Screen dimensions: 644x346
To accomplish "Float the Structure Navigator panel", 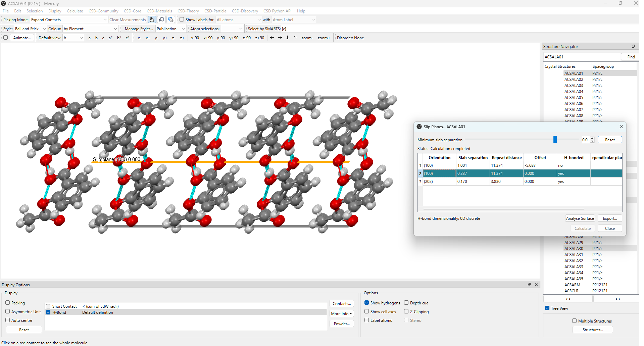I will pyautogui.click(x=633, y=46).
